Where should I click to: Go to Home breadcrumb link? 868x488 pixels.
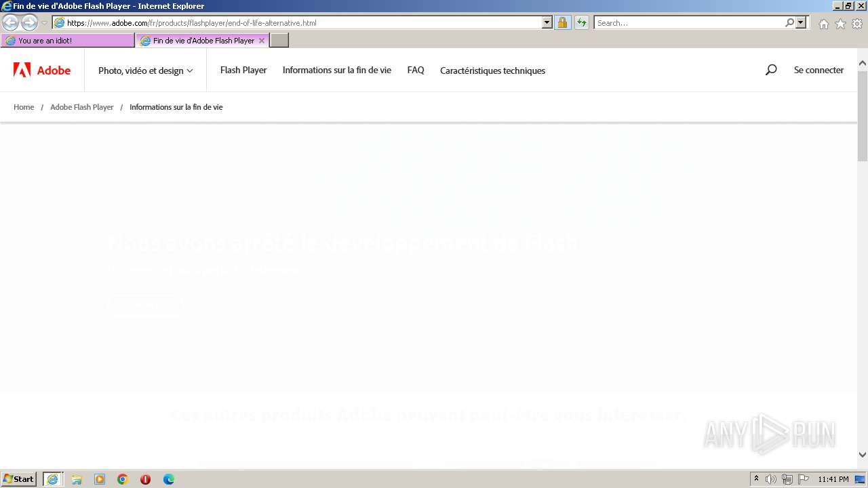pyautogui.click(x=24, y=107)
